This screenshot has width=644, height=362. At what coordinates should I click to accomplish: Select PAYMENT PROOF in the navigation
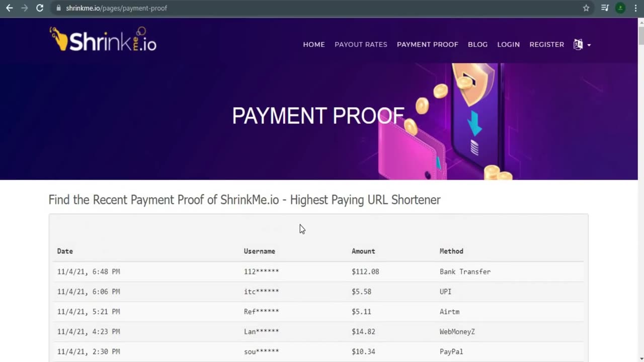[x=428, y=44]
